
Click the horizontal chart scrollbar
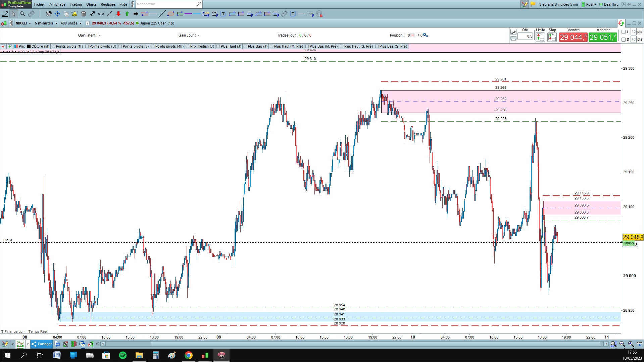(354, 344)
